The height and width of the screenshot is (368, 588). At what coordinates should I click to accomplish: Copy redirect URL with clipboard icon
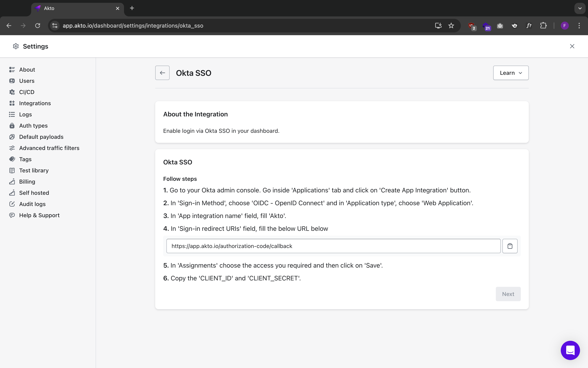(x=510, y=246)
